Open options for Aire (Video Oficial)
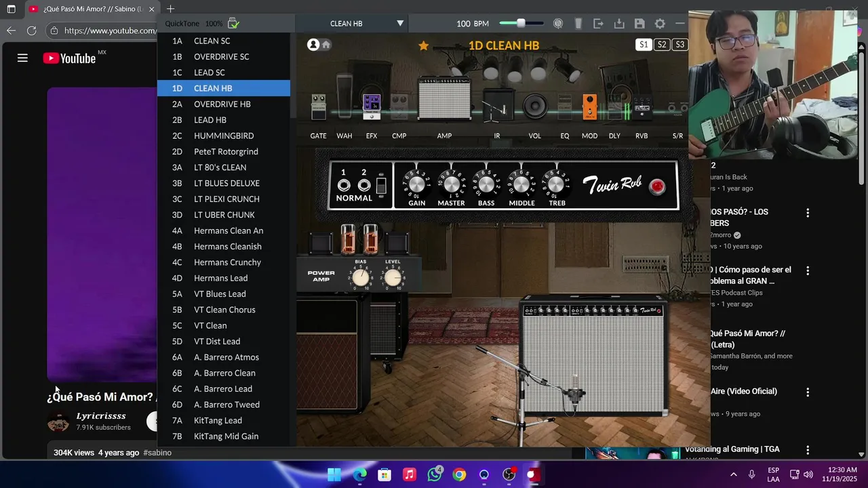This screenshot has height=488, width=868. point(808,392)
